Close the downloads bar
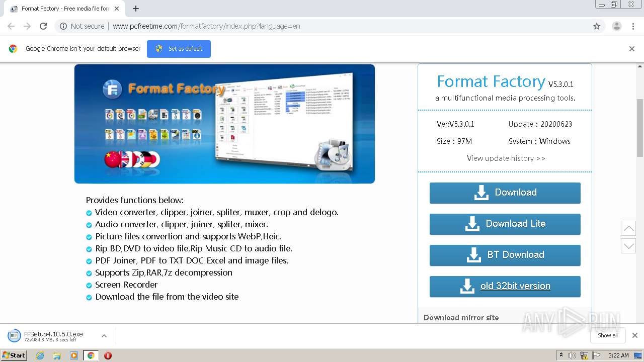Screen dimensions: 644x362 [635, 335]
